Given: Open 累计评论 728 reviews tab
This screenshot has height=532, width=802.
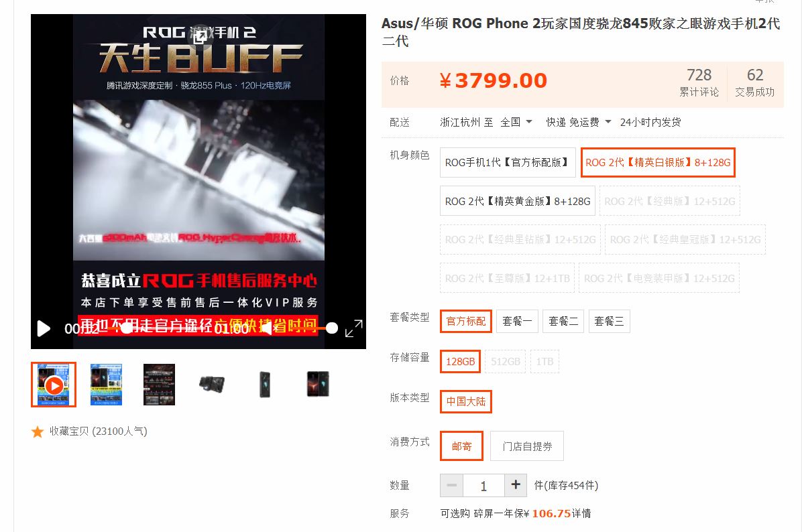Looking at the screenshot, I should point(699,83).
